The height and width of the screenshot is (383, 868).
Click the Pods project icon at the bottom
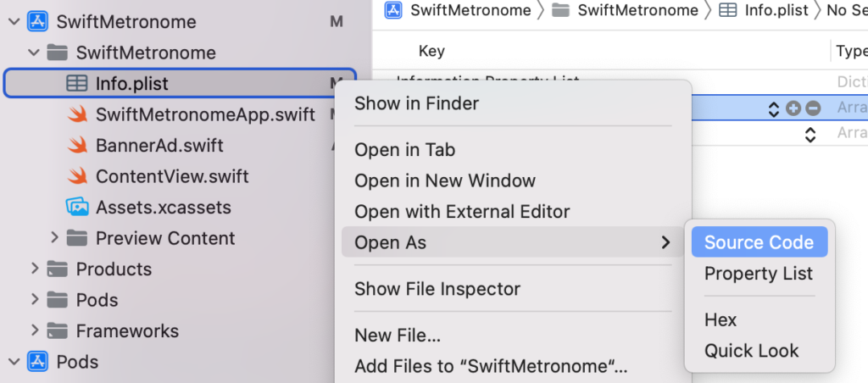coord(37,362)
